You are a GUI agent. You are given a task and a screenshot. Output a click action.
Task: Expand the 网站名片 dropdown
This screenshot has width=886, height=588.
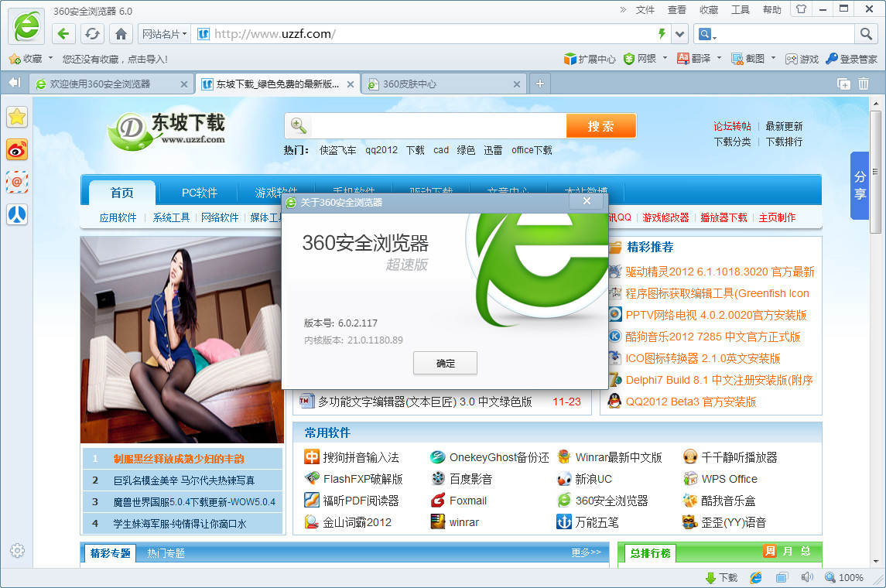(164, 34)
